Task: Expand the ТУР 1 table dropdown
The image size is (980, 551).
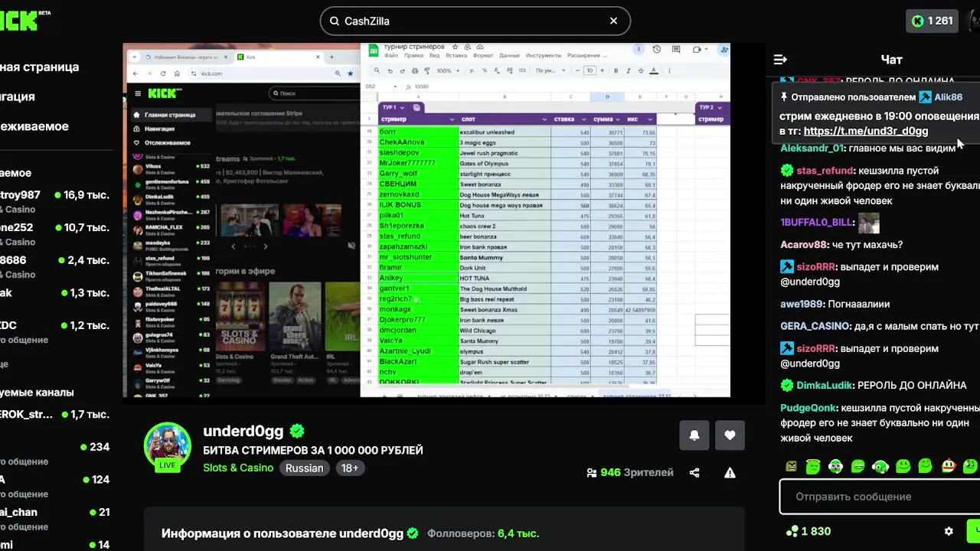Action: (403, 108)
